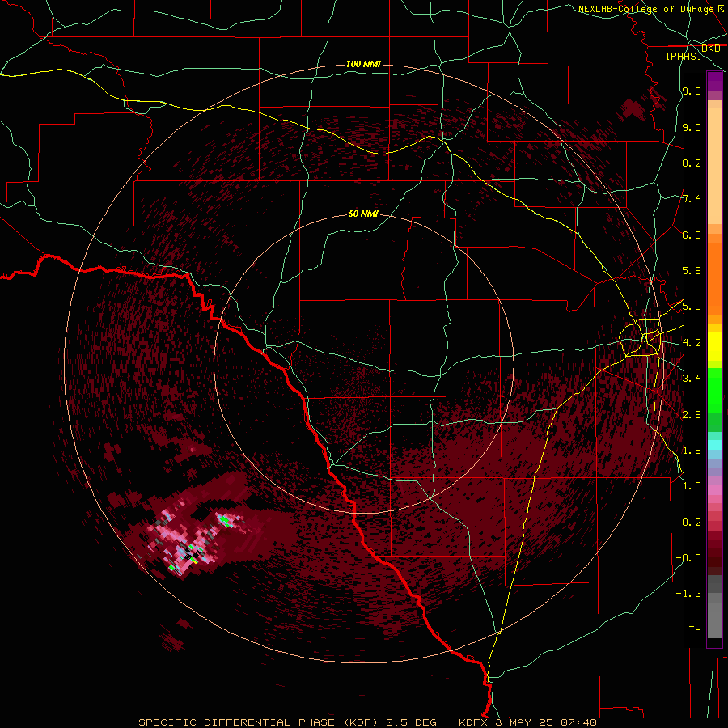Click the 50 NMI range ring label
Screen dimensions: 728x728
(363, 214)
